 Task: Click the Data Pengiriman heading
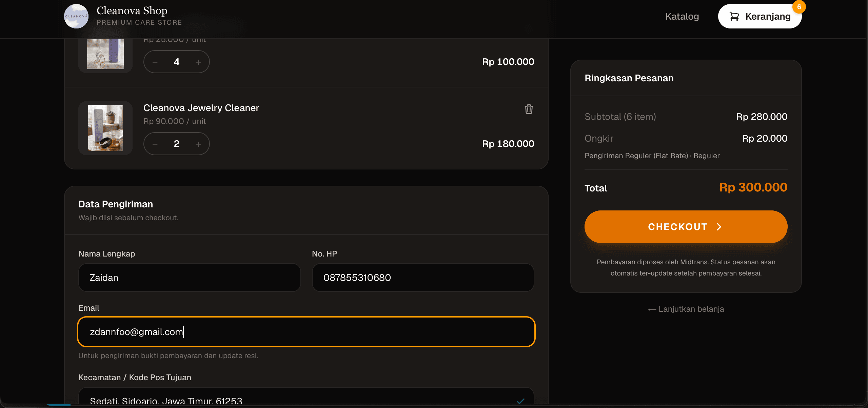[x=116, y=204]
